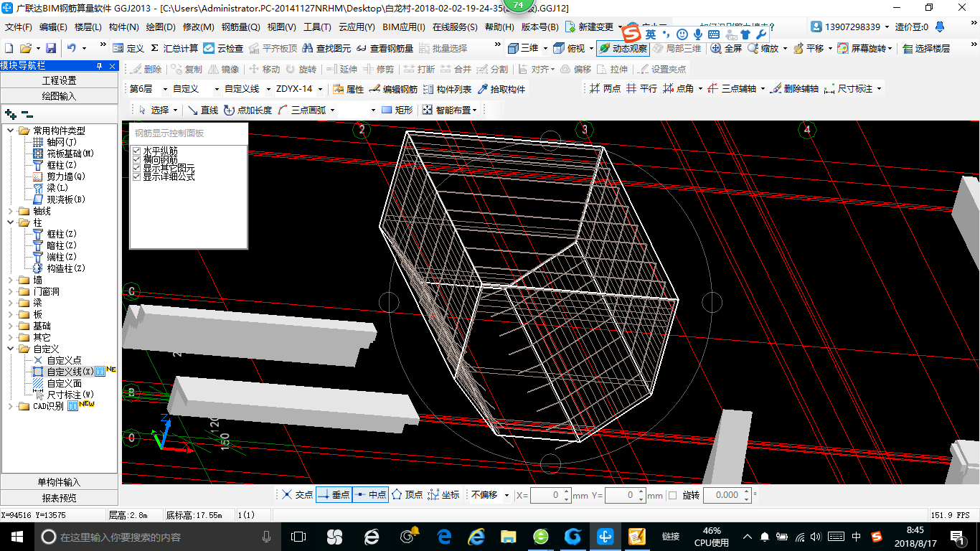The image size is (980, 551).
Task: Open the BIM应用(I) menu
Action: [404, 27]
